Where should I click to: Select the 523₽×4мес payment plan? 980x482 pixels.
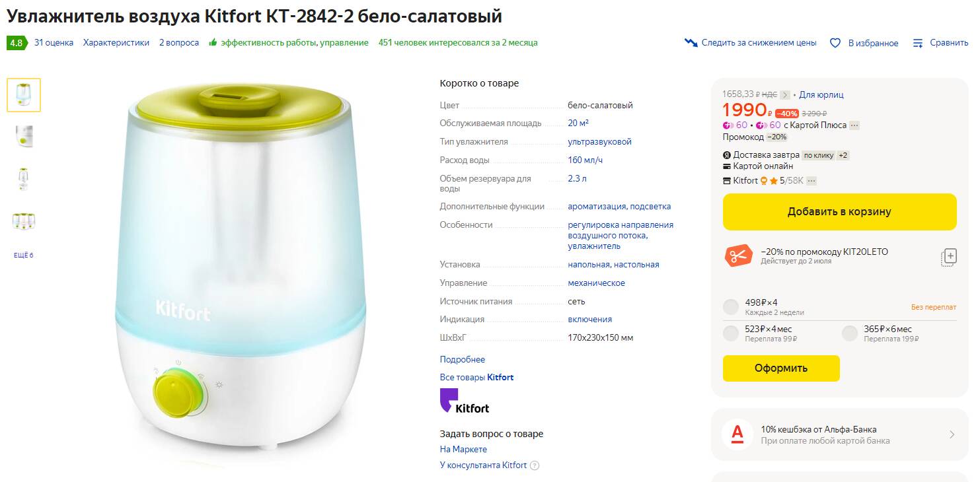click(x=731, y=333)
